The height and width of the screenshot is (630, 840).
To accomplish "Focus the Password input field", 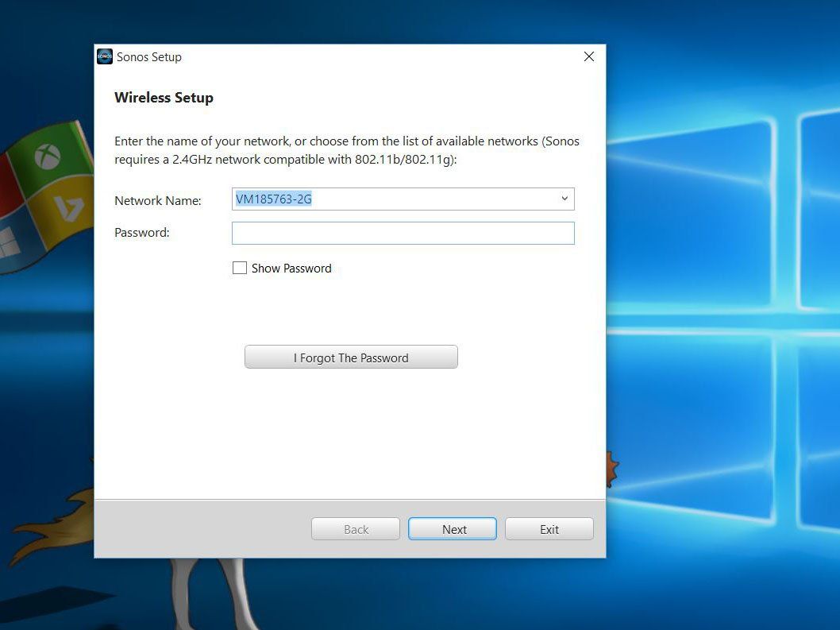I will pyautogui.click(x=403, y=234).
